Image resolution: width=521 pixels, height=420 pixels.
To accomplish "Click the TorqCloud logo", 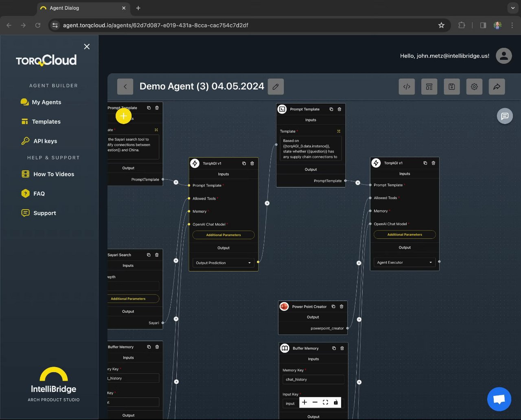I will (x=46, y=60).
